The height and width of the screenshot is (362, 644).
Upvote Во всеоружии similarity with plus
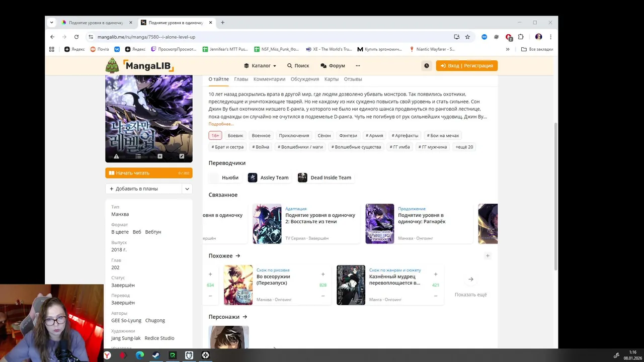(x=323, y=275)
